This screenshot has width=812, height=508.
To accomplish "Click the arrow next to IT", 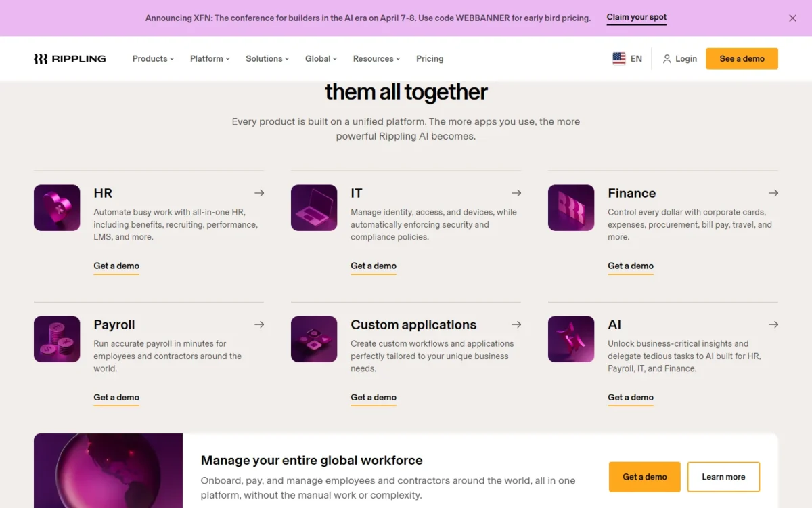I will (x=516, y=193).
